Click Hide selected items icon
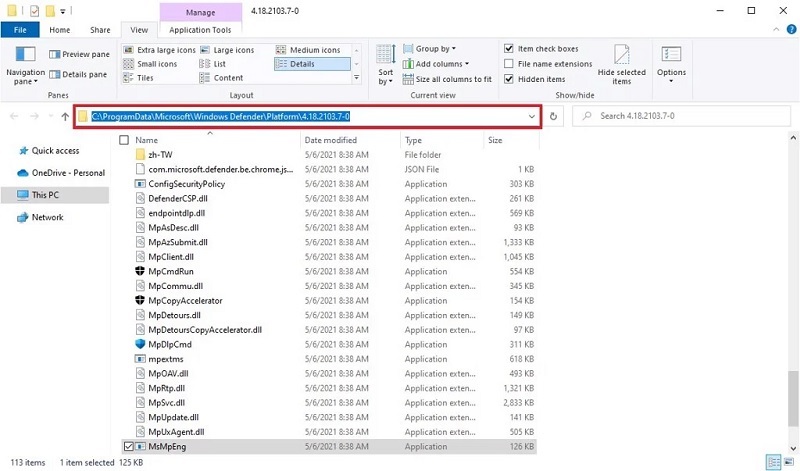The height and width of the screenshot is (471, 800). pyautogui.click(x=621, y=62)
